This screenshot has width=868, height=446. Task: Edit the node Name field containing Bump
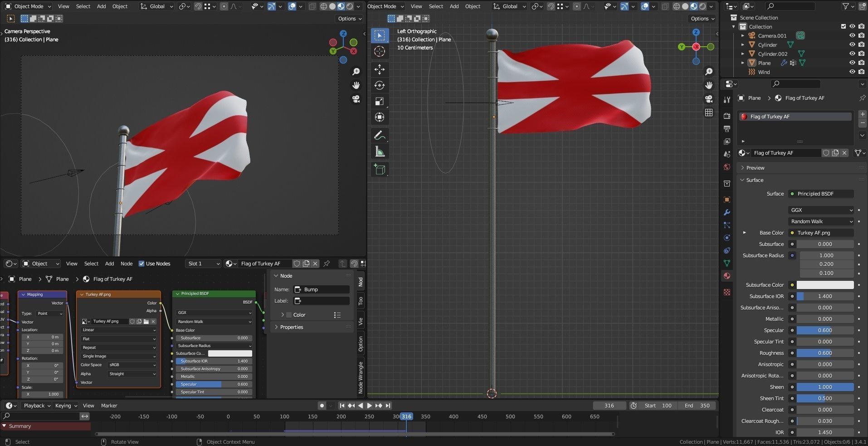322,289
